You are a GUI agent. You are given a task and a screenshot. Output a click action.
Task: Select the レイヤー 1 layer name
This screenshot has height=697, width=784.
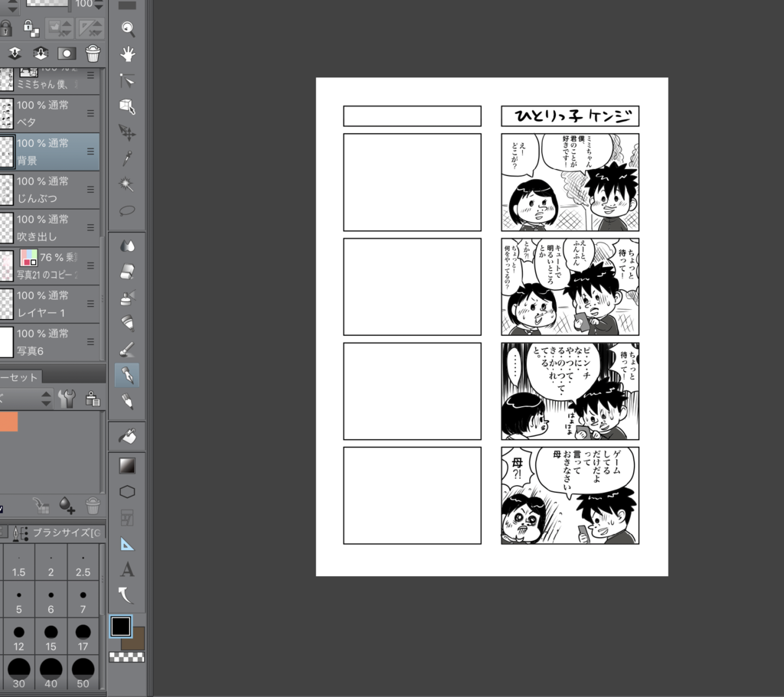point(41,313)
